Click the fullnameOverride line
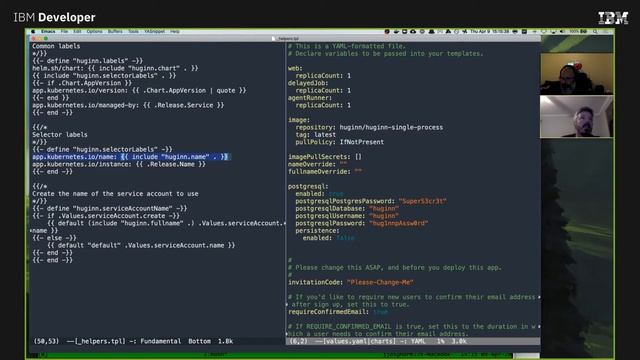Screen dimensions: 640x360 [324, 171]
